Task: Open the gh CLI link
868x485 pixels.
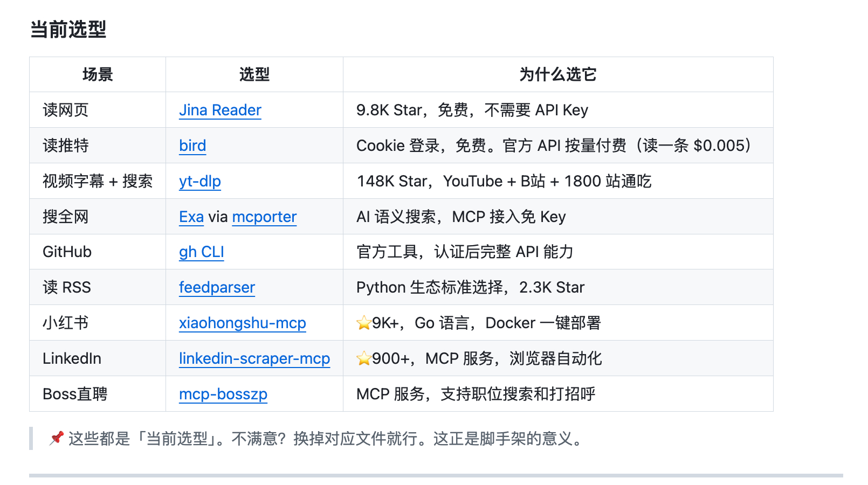Action: (202, 252)
